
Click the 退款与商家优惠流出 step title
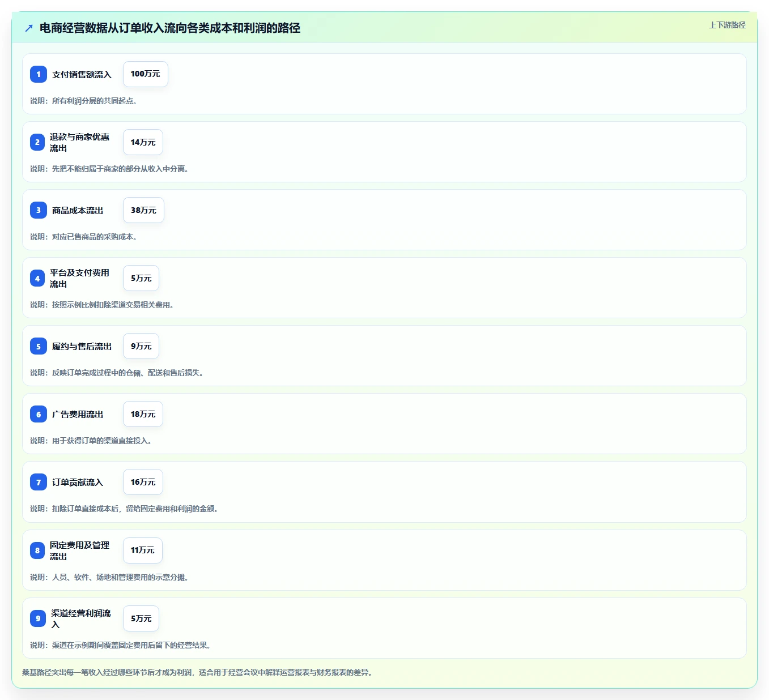pyautogui.click(x=79, y=142)
